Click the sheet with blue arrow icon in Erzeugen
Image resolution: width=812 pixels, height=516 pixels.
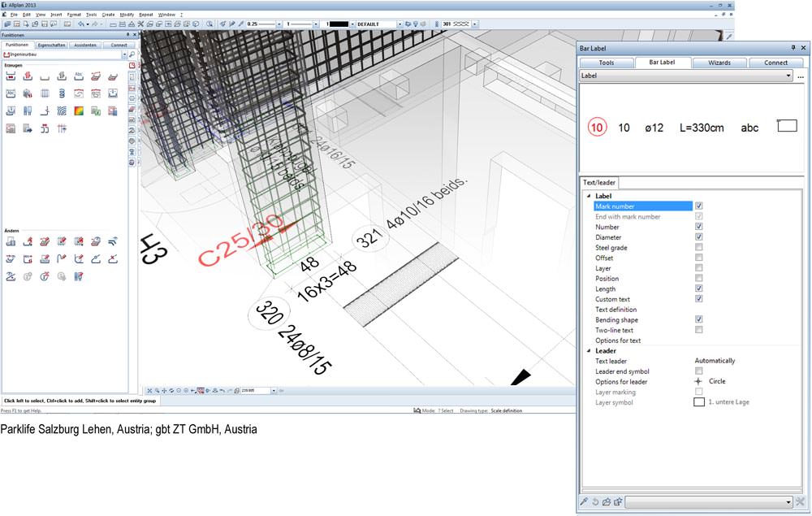click(x=28, y=128)
